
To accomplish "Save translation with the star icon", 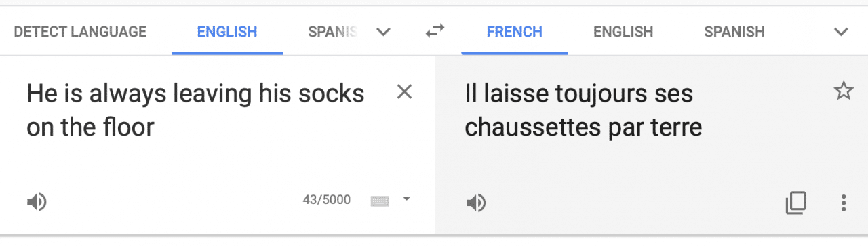I will point(843,91).
